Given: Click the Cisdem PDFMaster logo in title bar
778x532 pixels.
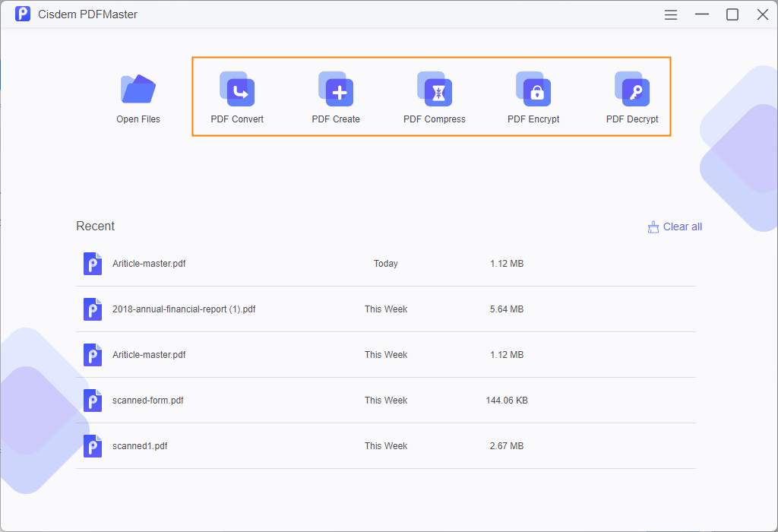Looking at the screenshot, I should (x=22, y=14).
